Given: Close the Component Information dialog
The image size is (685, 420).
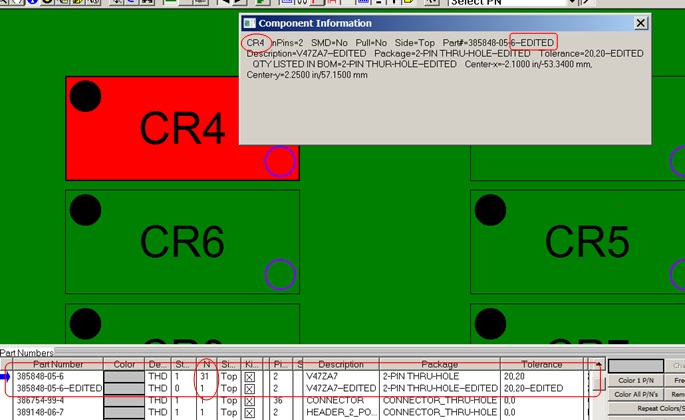Looking at the screenshot, I should tap(640, 23).
